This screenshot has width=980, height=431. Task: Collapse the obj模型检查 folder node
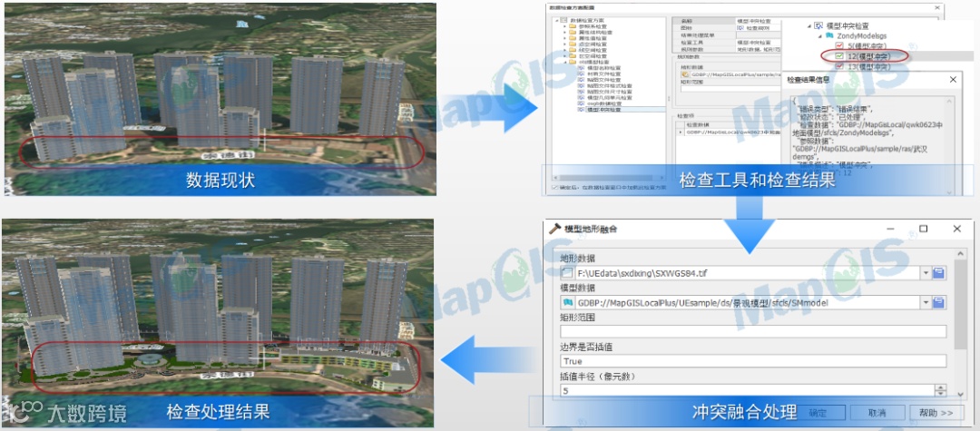click(565, 63)
